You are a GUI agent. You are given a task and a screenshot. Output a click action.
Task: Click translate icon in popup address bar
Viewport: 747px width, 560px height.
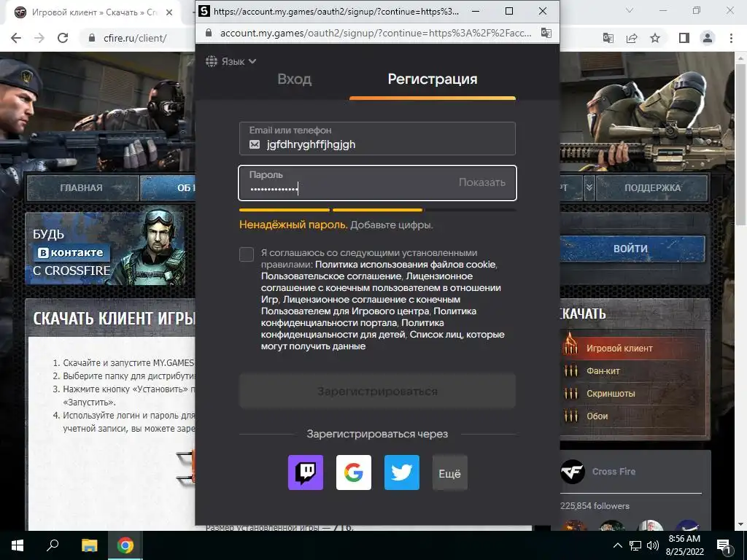[546, 33]
